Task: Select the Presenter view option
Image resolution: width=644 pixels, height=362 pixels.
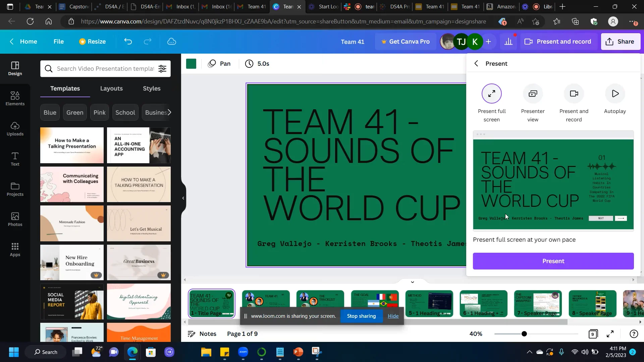Action: click(533, 94)
